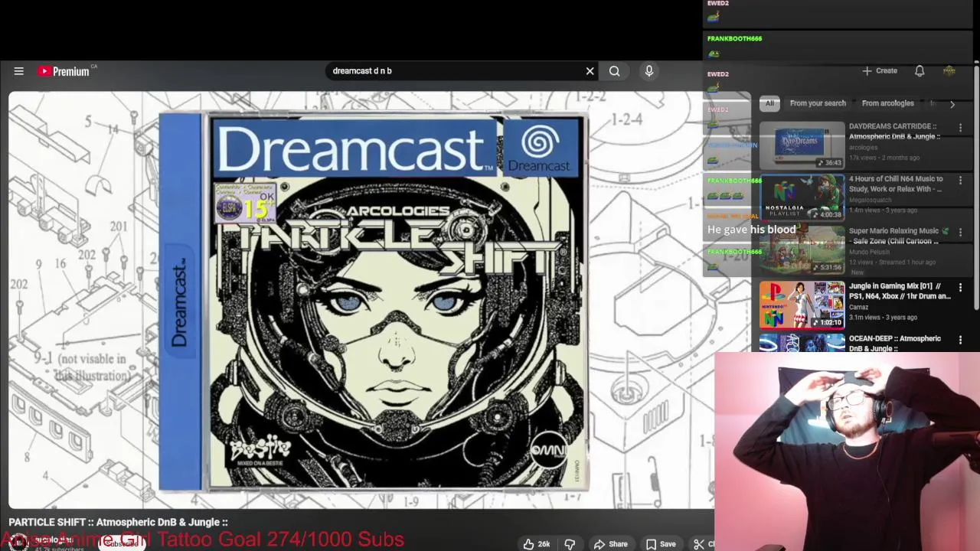
Task: Like the video with thumbs-up 26k
Action: (536, 544)
